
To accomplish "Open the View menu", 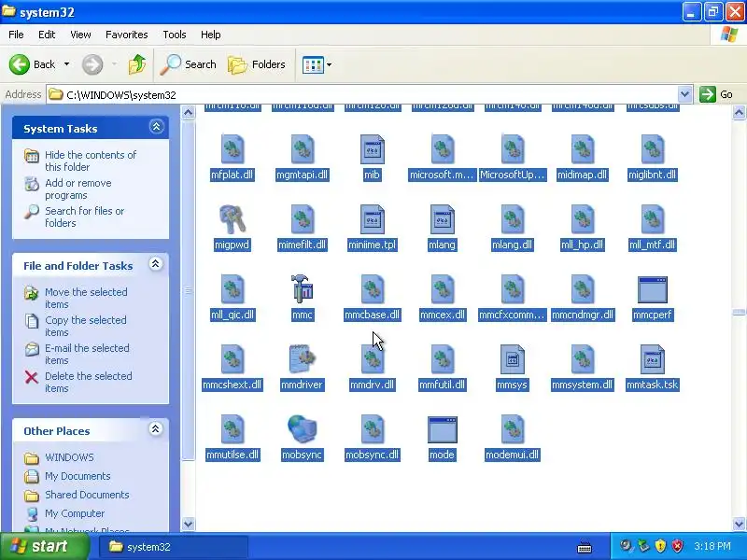I will pyautogui.click(x=80, y=35).
